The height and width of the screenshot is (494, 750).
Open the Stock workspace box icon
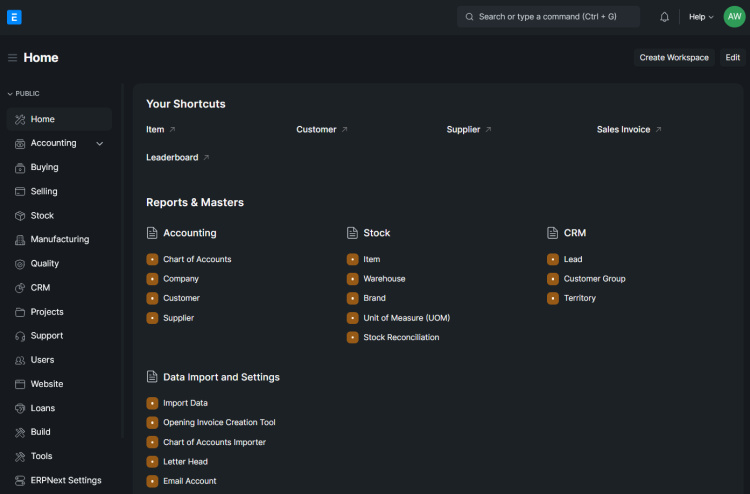(x=20, y=216)
